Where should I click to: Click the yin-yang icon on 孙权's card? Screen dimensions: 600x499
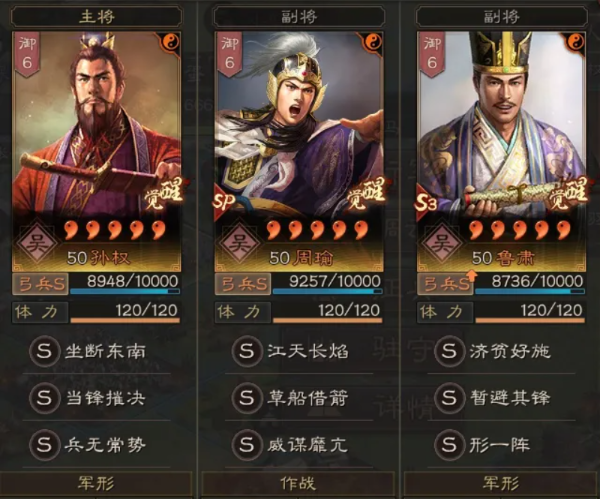[x=171, y=41]
